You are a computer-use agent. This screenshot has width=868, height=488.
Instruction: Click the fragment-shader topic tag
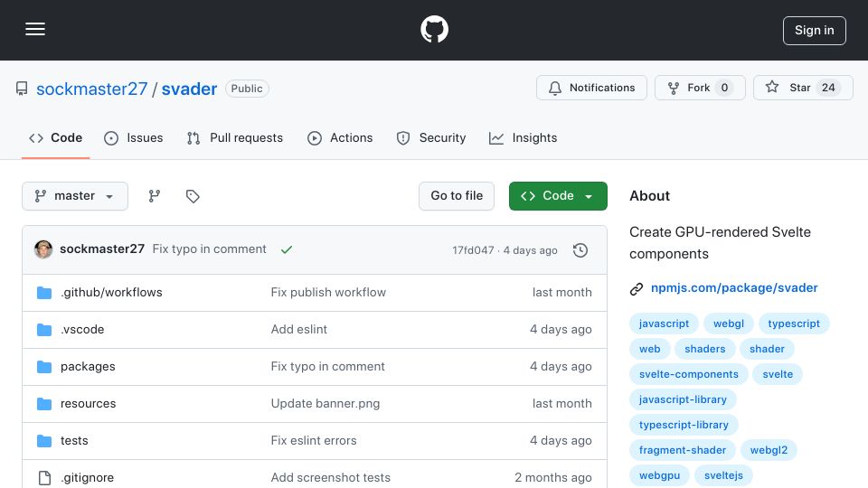pos(683,450)
